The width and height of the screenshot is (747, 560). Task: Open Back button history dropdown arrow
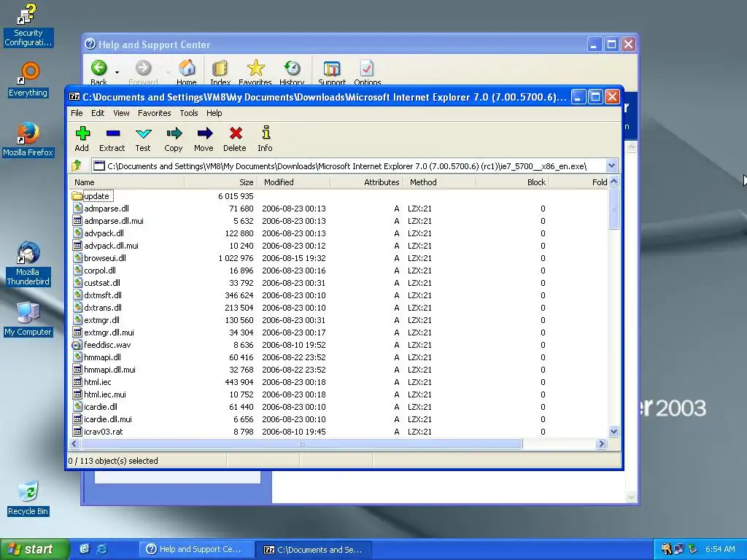117,72
